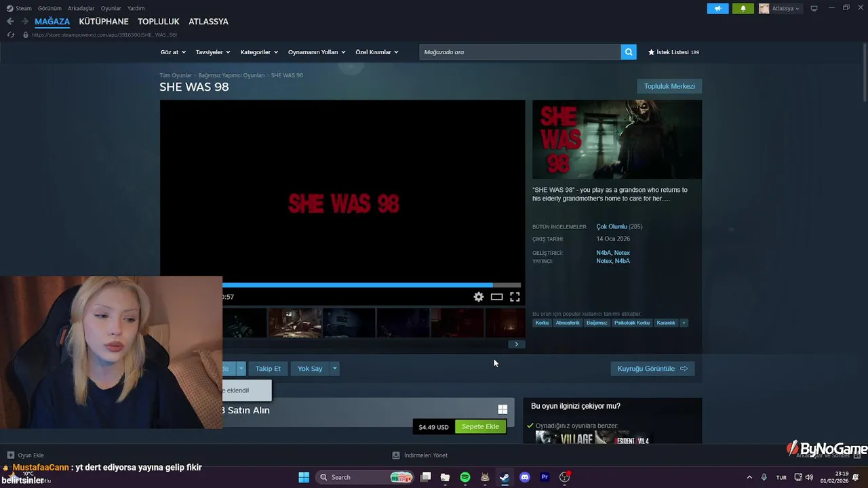Open Task View in taskbar
The image size is (868, 488).
coord(426,477)
